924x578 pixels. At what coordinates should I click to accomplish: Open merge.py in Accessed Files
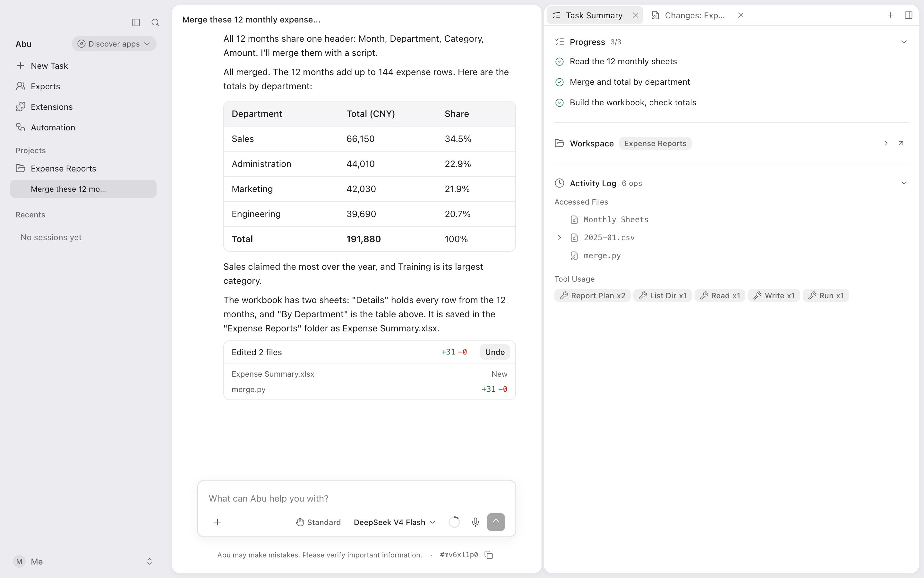click(596, 256)
